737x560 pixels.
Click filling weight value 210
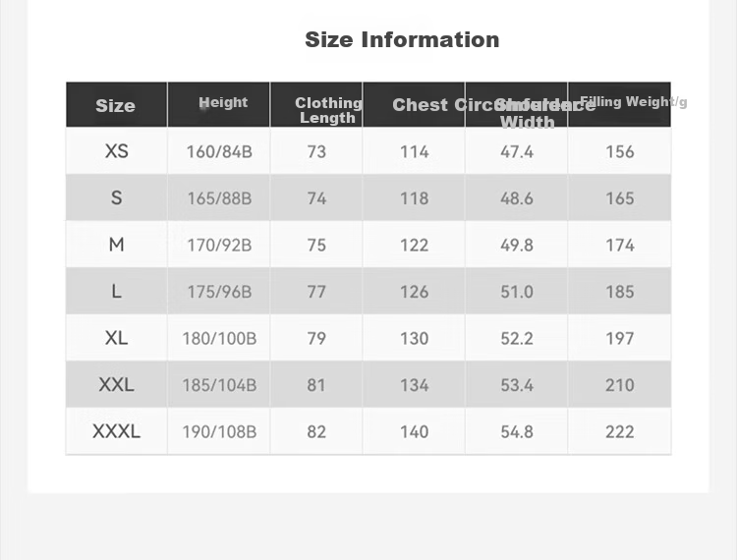(619, 385)
